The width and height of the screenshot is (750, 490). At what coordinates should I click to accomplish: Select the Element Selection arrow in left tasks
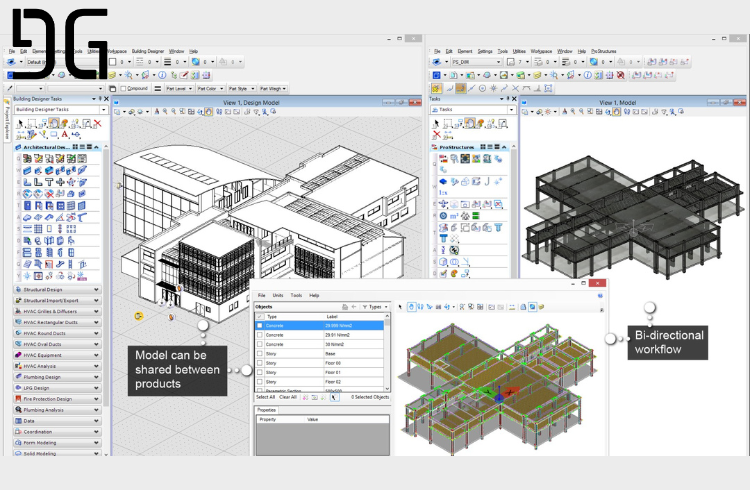coord(20,124)
